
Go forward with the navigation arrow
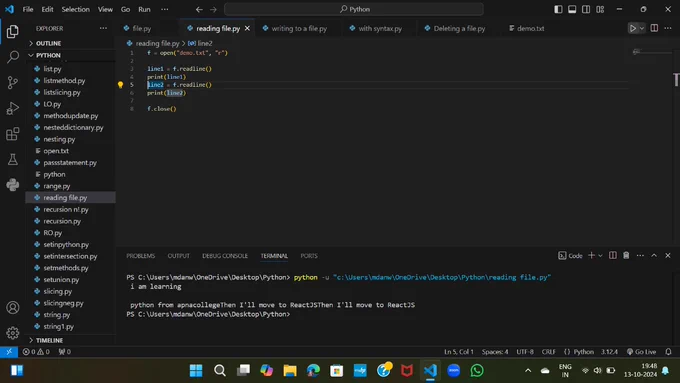213,9
